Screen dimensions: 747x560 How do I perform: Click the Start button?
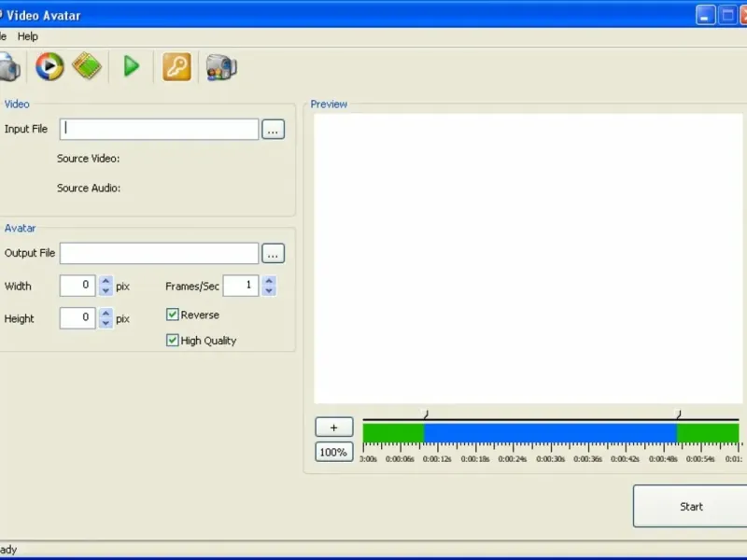click(691, 506)
